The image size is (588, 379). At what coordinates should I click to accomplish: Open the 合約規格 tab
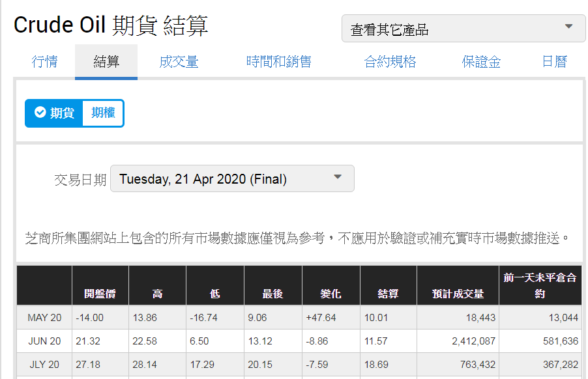[x=390, y=62]
